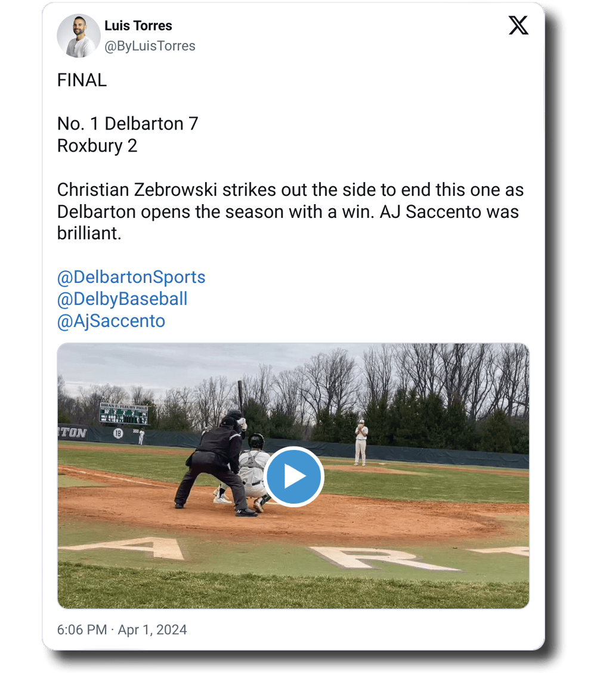
Task: Follow the @AjSaccento mention link
Action: tap(111, 321)
